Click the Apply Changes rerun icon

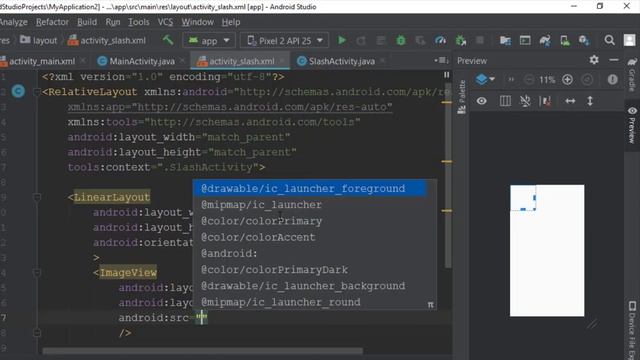[x=361, y=40]
